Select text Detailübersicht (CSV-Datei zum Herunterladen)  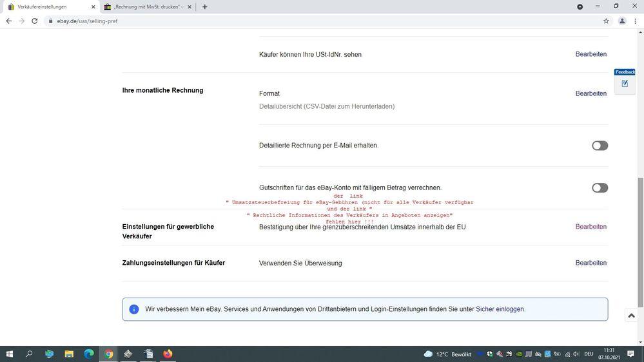pos(327,106)
